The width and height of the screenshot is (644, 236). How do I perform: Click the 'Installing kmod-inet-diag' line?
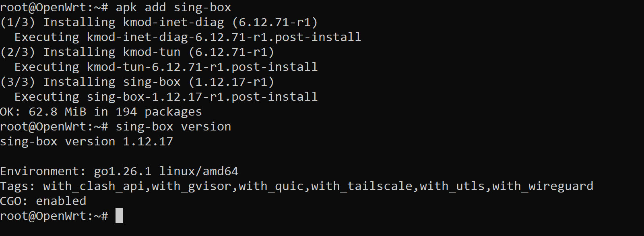tap(159, 23)
